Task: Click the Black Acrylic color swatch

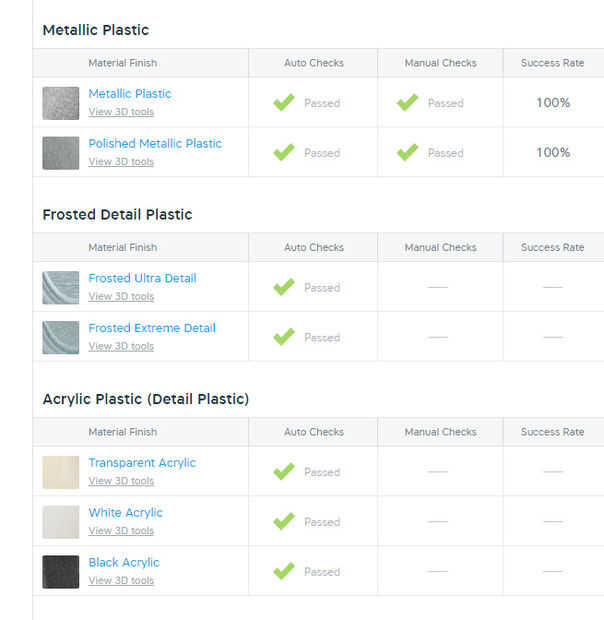Action: tap(60, 572)
